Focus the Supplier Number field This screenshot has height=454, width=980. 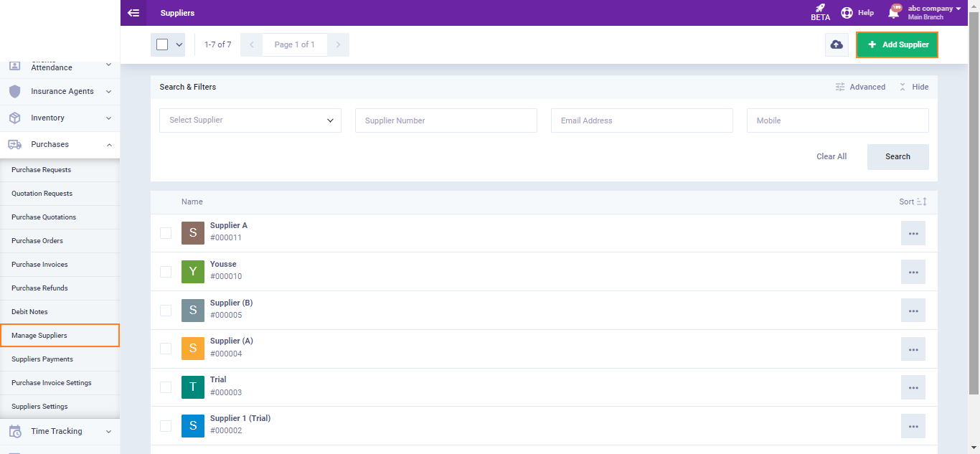[x=446, y=120]
